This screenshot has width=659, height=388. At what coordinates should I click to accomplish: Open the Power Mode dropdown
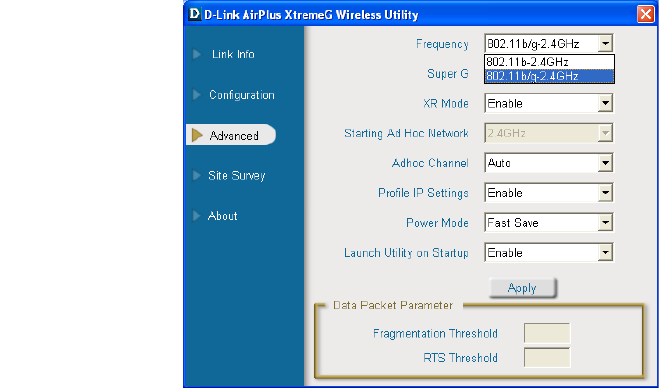pyautogui.click(x=605, y=222)
